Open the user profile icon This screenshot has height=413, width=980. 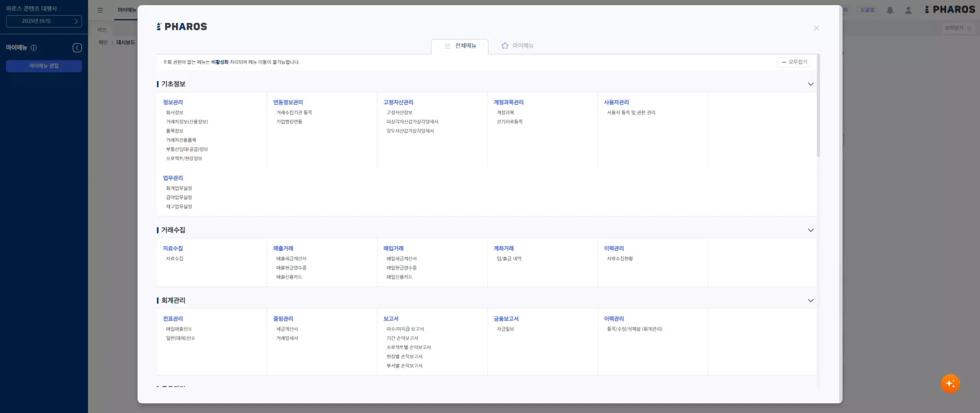pyautogui.click(x=908, y=10)
